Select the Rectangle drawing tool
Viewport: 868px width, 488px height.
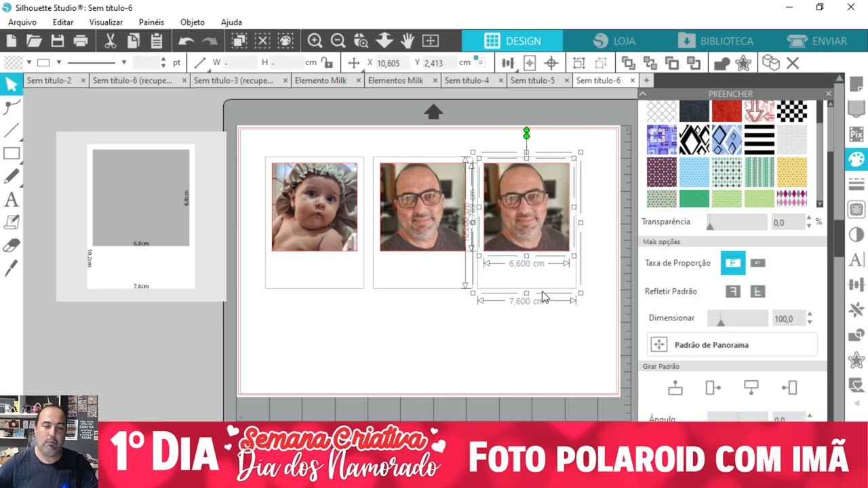[x=11, y=153]
